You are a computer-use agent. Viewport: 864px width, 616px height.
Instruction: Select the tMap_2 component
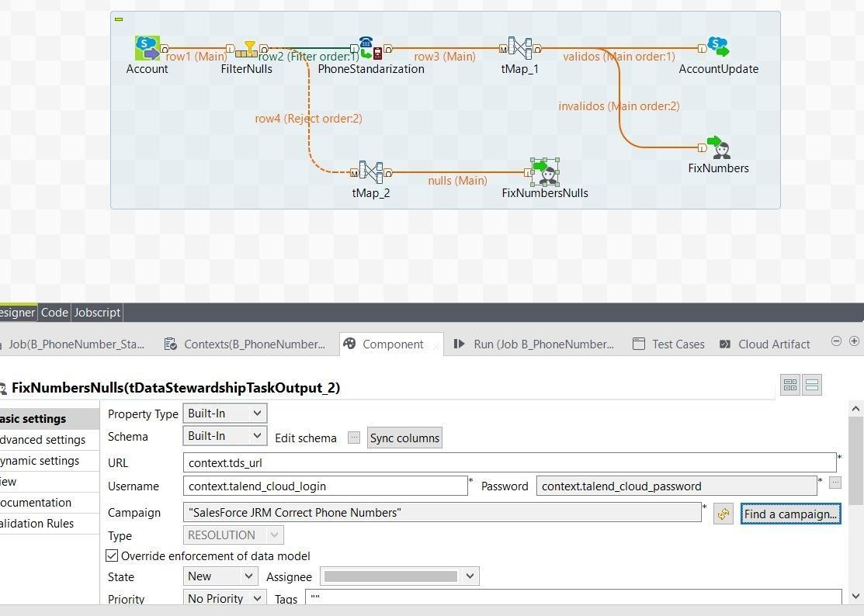[370, 172]
